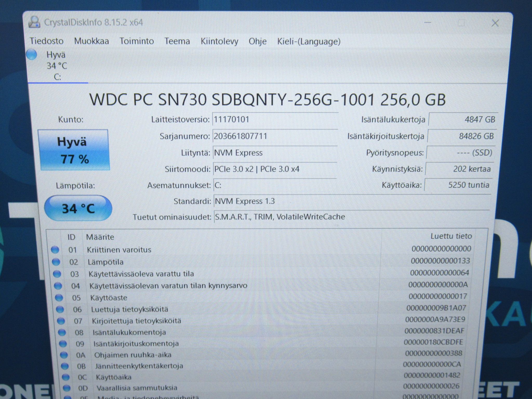Screen dimensions: 532x399
Task: Select the blue Hyvä drive status orb
Action: tap(32, 55)
